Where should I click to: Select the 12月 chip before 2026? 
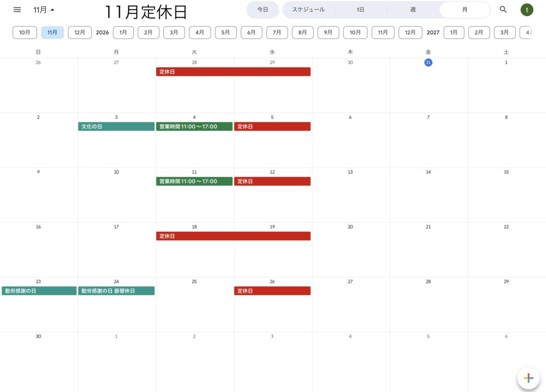point(79,32)
